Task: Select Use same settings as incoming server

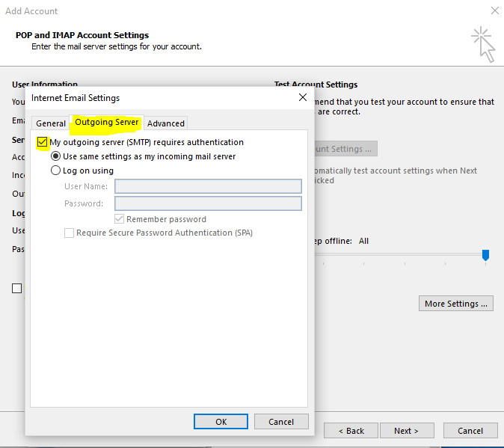Action: (56, 156)
